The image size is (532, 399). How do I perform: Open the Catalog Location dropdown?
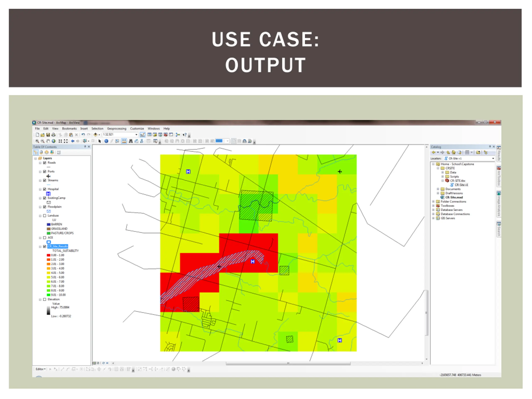(x=493, y=159)
